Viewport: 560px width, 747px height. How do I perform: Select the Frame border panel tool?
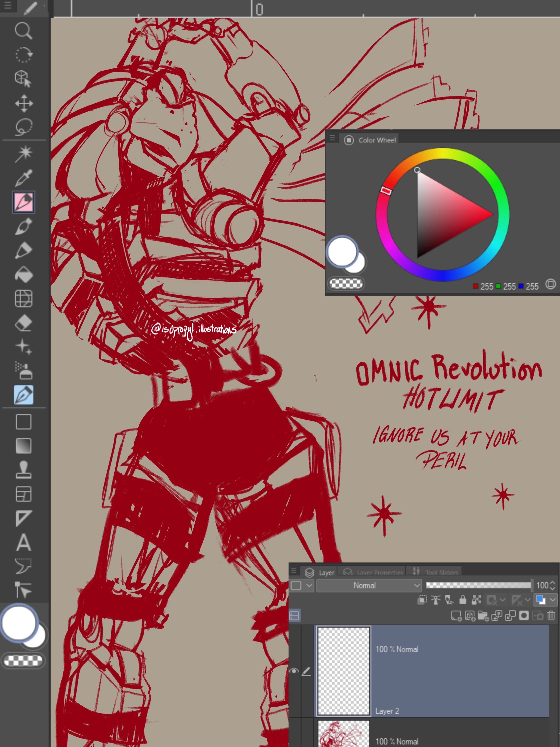coord(24,494)
